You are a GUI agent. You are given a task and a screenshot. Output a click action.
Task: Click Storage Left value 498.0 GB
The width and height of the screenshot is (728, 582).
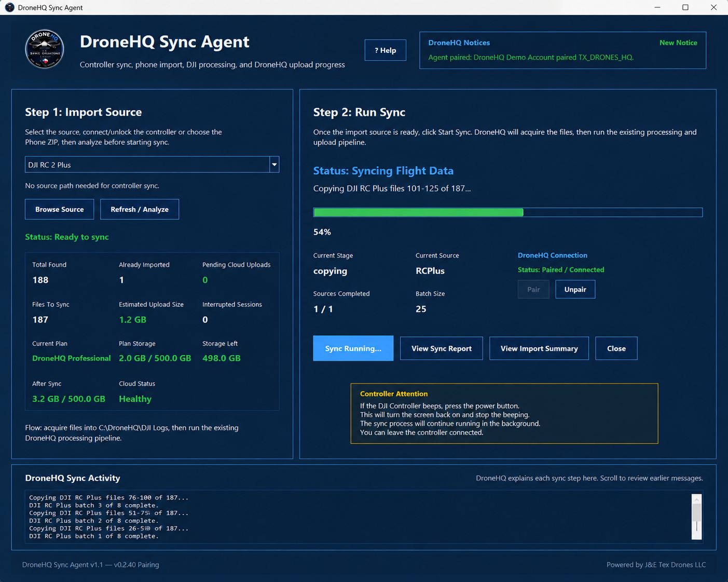coord(222,358)
